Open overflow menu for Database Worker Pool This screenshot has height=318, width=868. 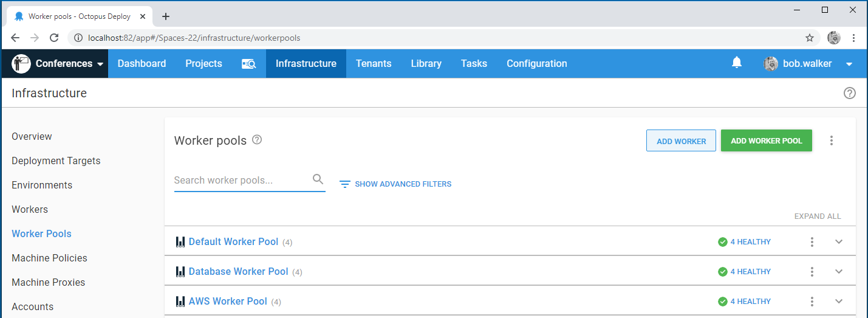coord(812,272)
